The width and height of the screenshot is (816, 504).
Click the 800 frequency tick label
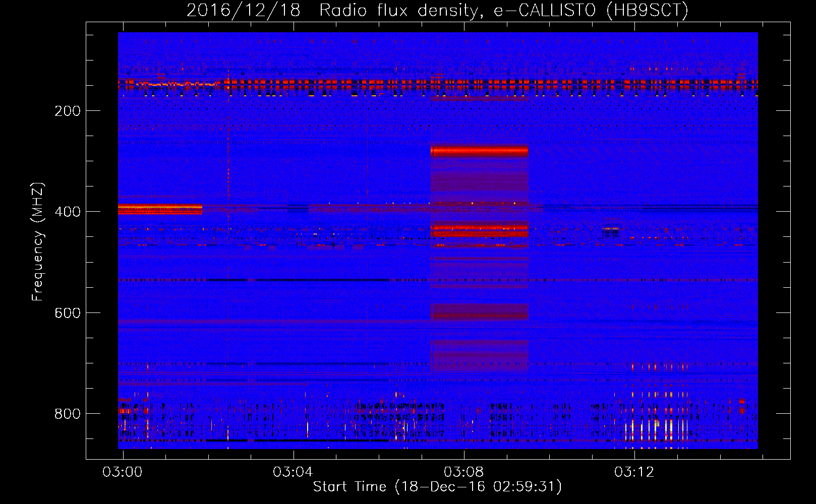pos(68,414)
